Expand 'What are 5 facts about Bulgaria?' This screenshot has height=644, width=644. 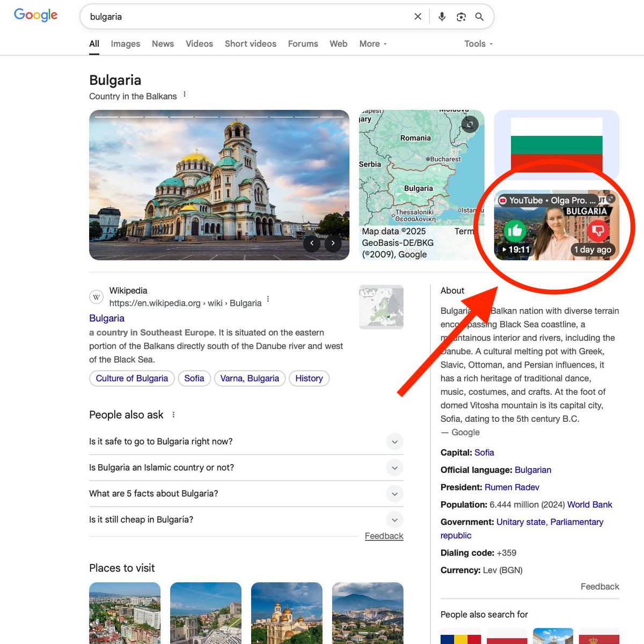click(246, 494)
